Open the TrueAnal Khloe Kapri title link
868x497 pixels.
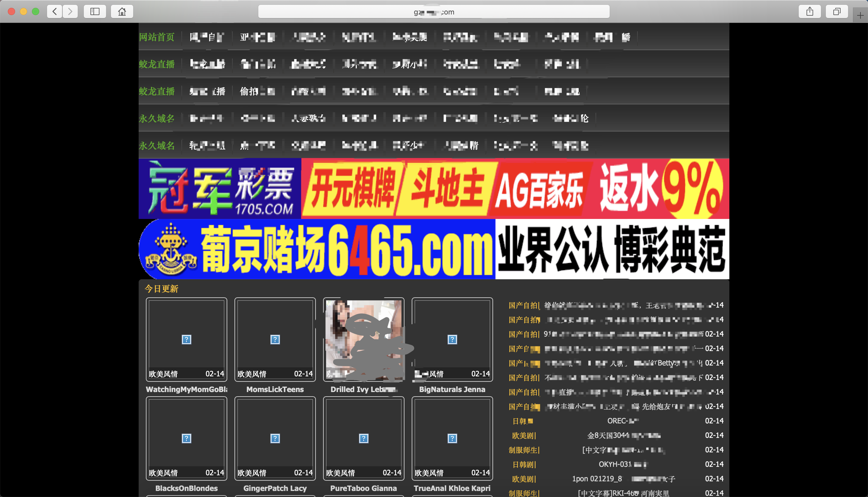click(x=452, y=489)
